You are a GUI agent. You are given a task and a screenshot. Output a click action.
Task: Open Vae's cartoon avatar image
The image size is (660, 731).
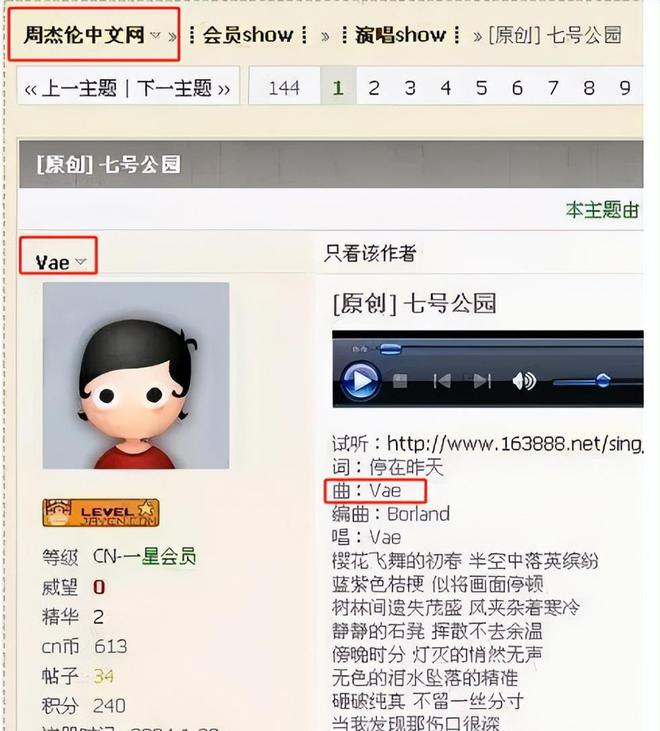pyautogui.click(x=136, y=375)
